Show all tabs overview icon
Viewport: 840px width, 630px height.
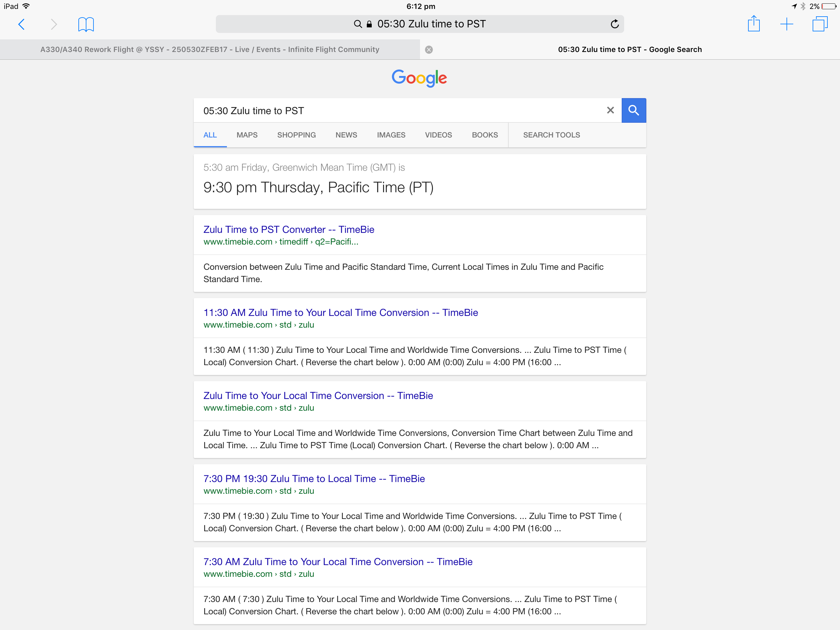(x=819, y=24)
